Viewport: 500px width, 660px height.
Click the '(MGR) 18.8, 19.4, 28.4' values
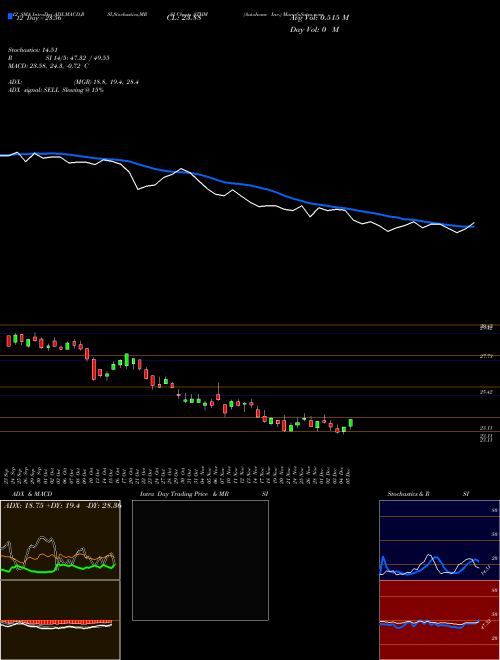(x=106, y=82)
